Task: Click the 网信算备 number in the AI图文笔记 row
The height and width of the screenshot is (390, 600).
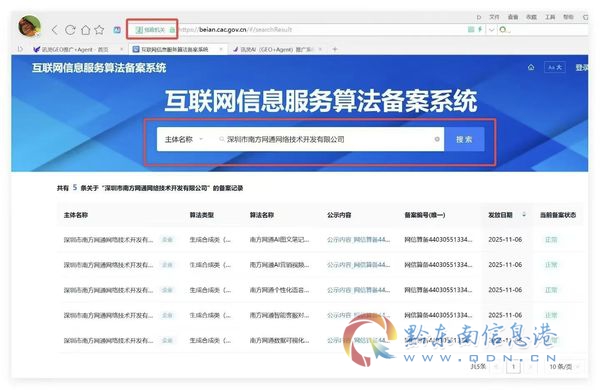Action: [438, 240]
